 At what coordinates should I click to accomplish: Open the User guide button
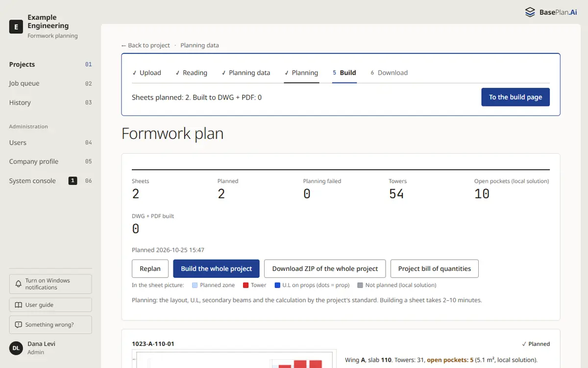click(x=50, y=305)
